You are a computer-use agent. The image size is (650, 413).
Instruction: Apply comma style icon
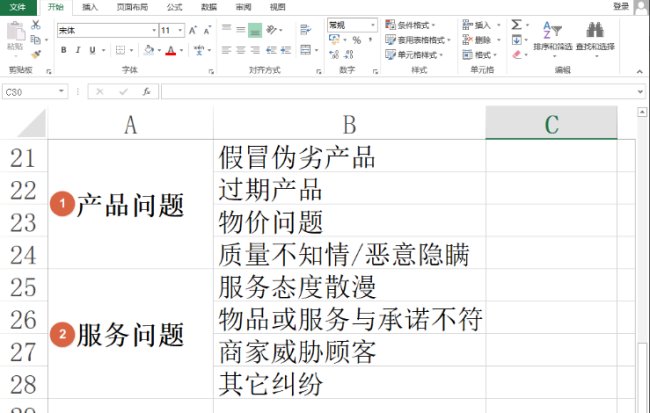click(370, 40)
